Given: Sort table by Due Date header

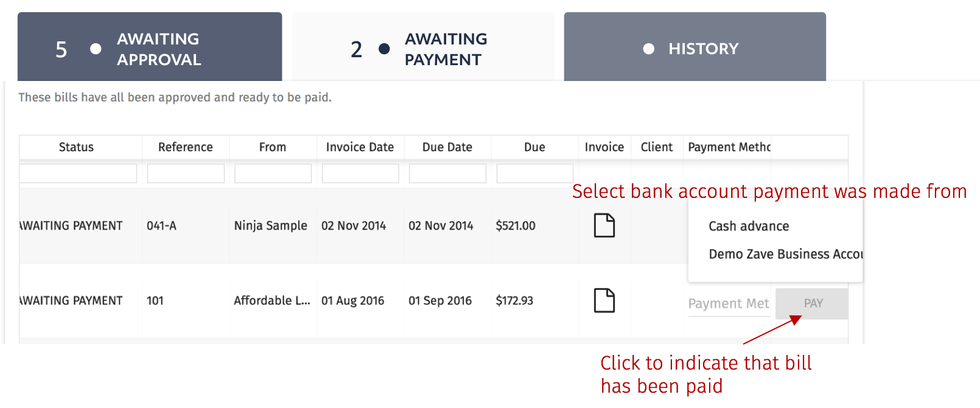Looking at the screenshot, I should [447, 147].
